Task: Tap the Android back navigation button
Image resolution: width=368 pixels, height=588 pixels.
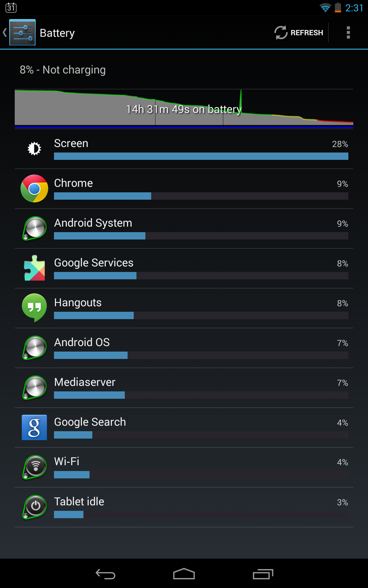Action: coord(105,574)
